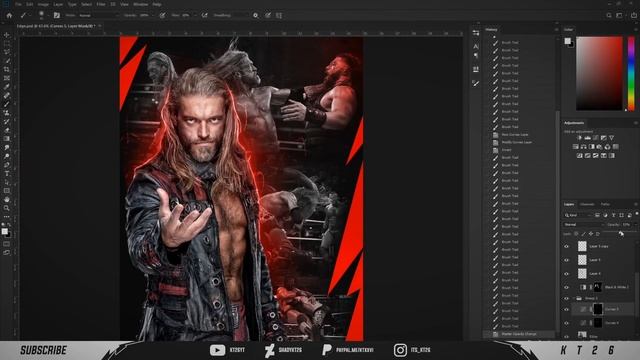Hide the selected Curves 5 layer
The height and width of the screenshot is (360, 640).
[567, 309]
